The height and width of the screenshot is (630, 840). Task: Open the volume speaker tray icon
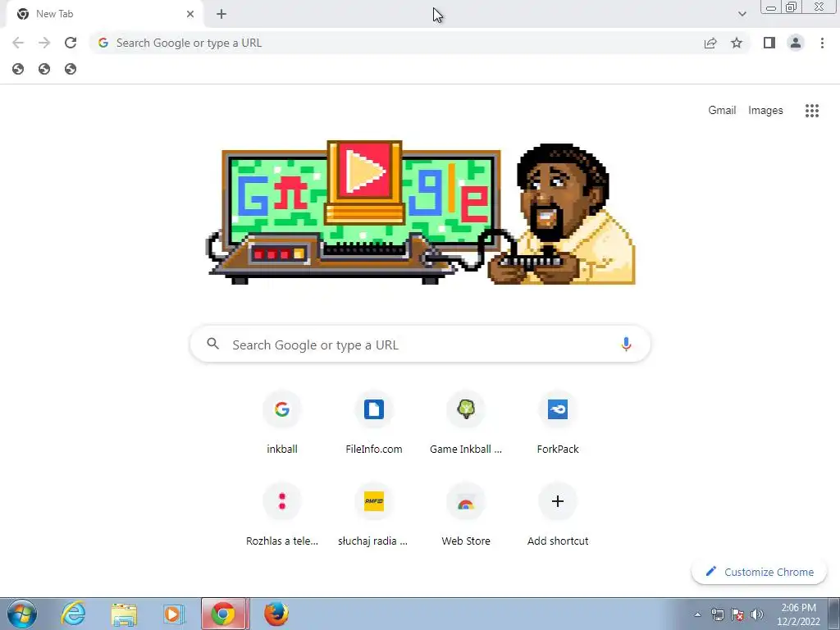(x=757, y=614)
